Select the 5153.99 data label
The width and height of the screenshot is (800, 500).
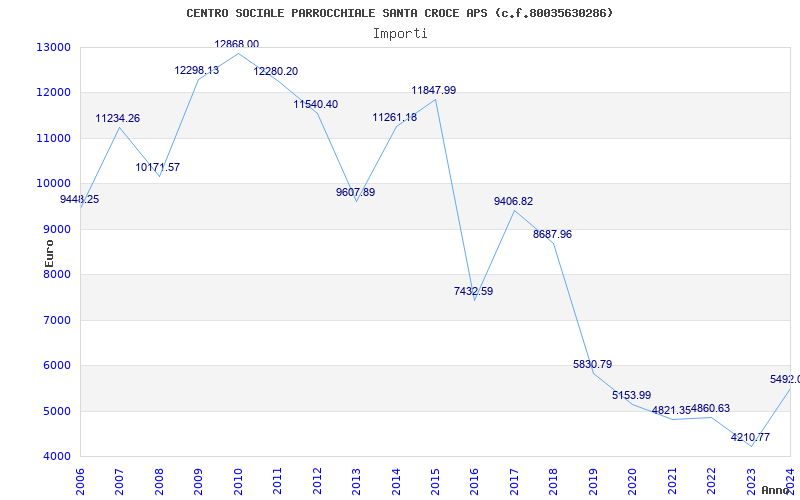click(632, 395)
